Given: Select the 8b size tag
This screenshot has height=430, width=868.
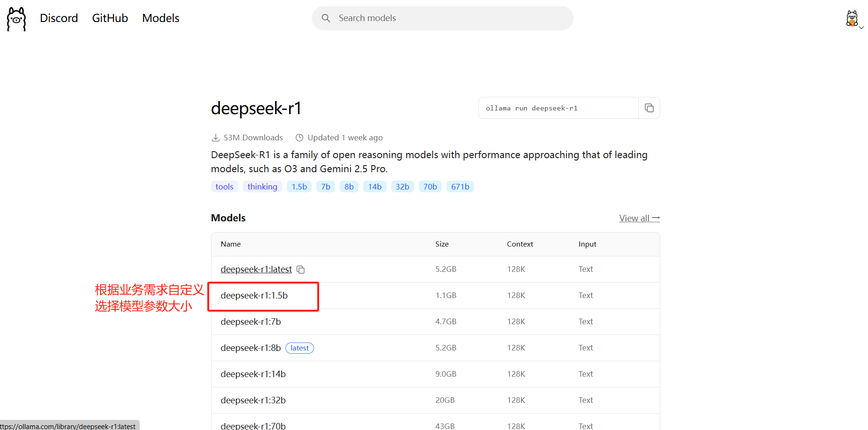Looking at the screenshot, I should click(349, 187).
